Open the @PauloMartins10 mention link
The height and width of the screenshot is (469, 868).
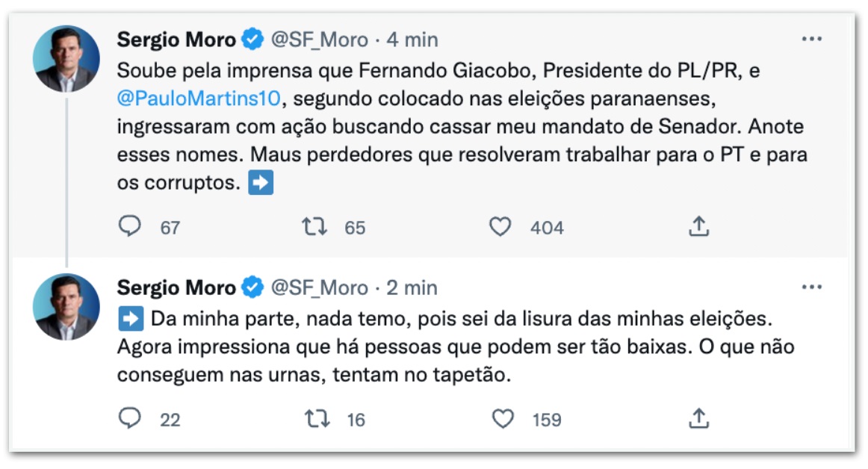click(197, 96)
